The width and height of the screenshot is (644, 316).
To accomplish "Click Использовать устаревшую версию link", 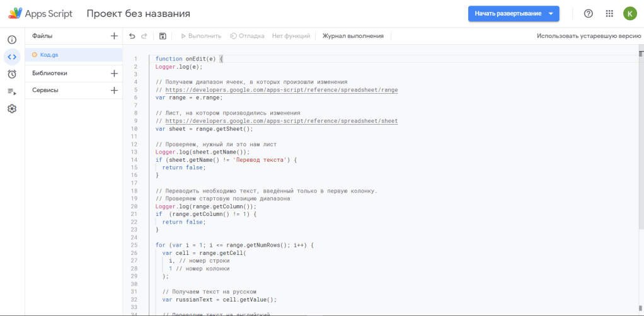I will pos(589,37).
